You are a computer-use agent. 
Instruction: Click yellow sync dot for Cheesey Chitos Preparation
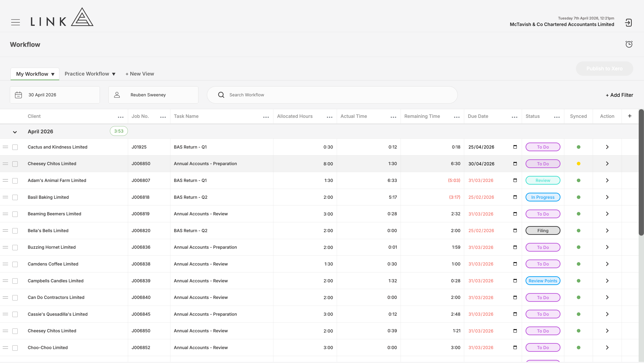(x=578, y=164)
